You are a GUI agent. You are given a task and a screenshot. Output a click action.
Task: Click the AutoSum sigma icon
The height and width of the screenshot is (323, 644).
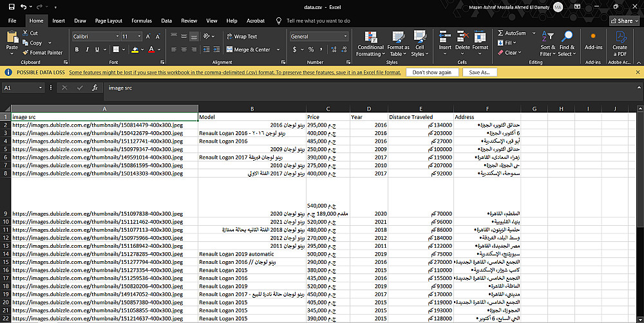click(x=500, y=33)
